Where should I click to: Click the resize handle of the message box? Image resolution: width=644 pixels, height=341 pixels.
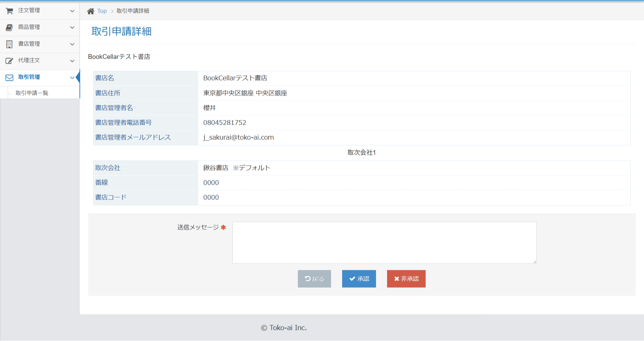pos(535,262)
